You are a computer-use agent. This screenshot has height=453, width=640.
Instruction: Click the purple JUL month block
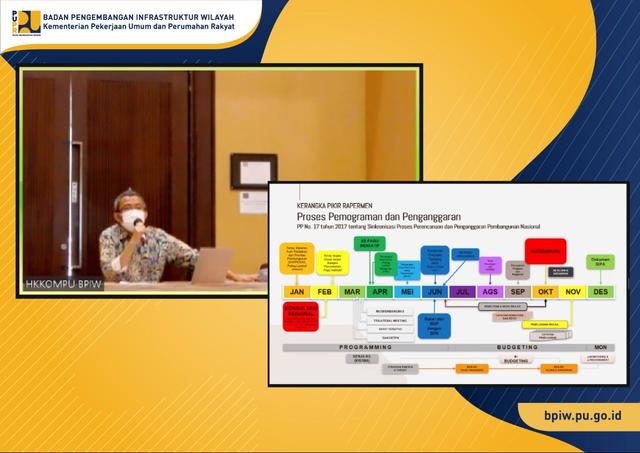click(462, 292)
